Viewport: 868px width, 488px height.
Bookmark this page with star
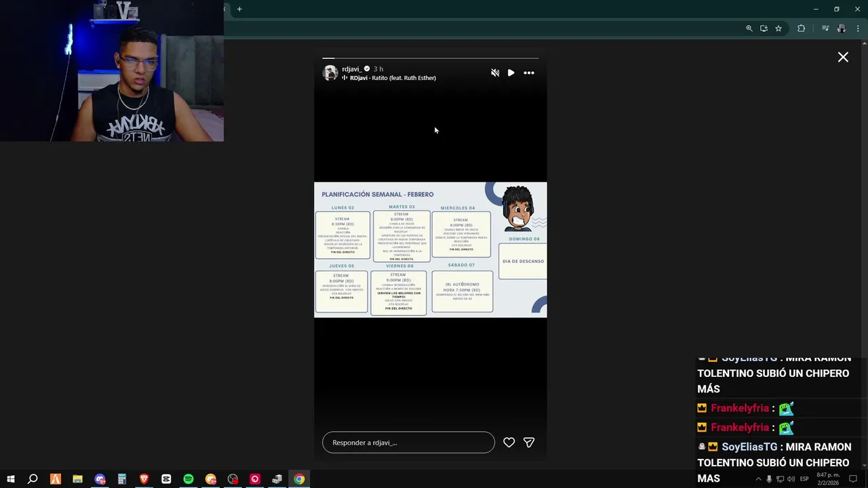coord(778,28)
